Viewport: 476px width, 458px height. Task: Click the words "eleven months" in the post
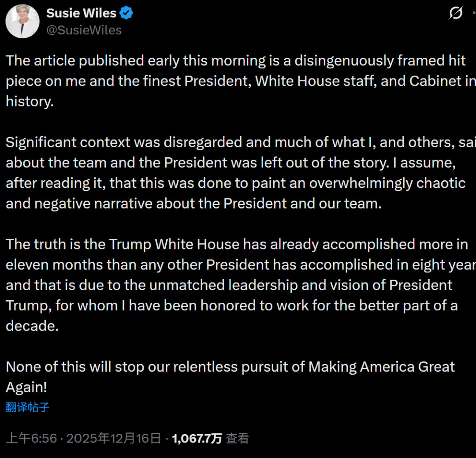54,264
